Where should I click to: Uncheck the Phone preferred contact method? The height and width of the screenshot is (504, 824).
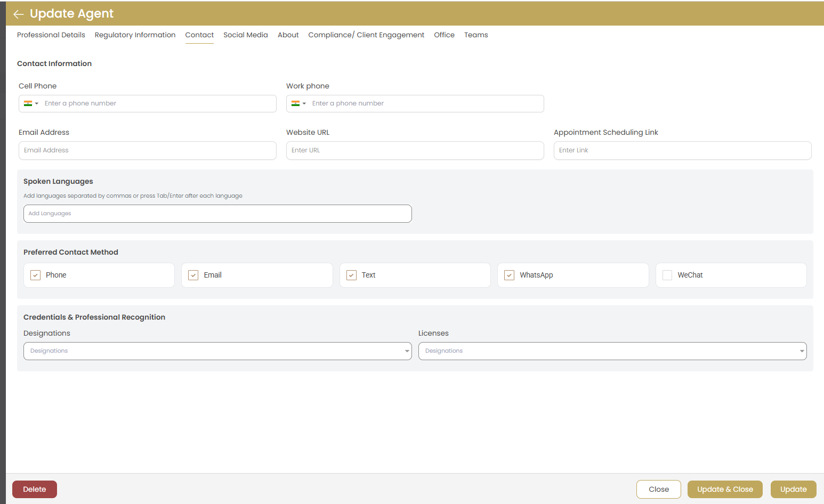[x=35, y=275]
